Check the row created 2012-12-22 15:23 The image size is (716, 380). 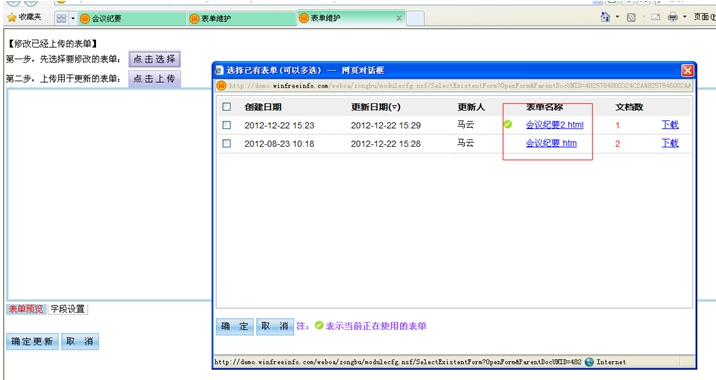click(x=226, y=125)
